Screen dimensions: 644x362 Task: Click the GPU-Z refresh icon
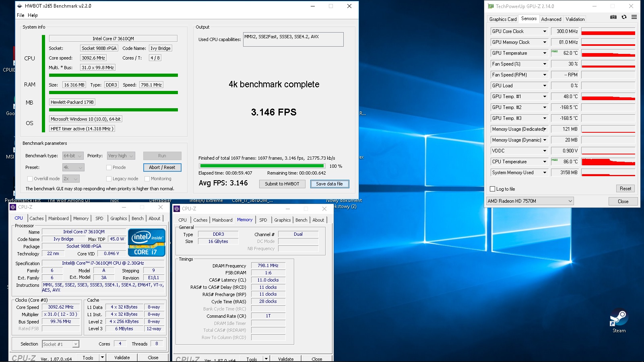pos(624,17)
